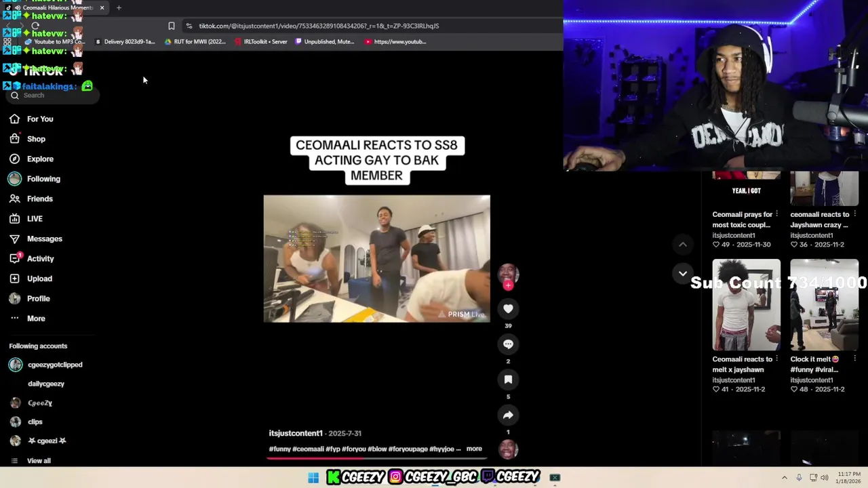868x488 pixels.
Task: Open the taskbar clock and date
Action: [x=849, y=478]
